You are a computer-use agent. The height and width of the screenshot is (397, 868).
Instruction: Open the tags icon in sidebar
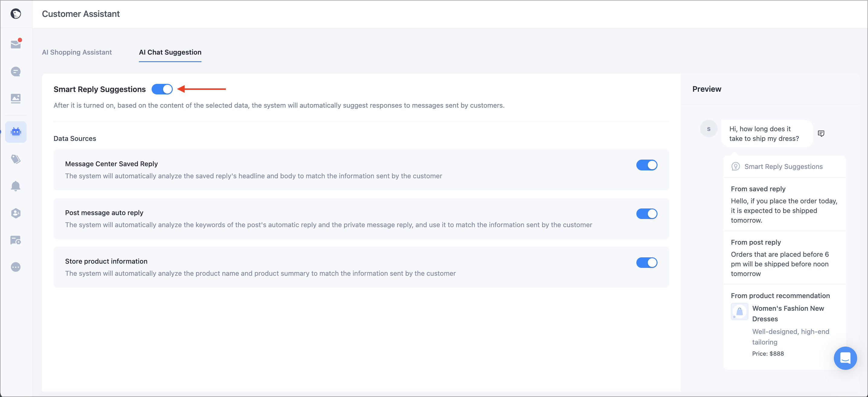(x=16, y=159)
